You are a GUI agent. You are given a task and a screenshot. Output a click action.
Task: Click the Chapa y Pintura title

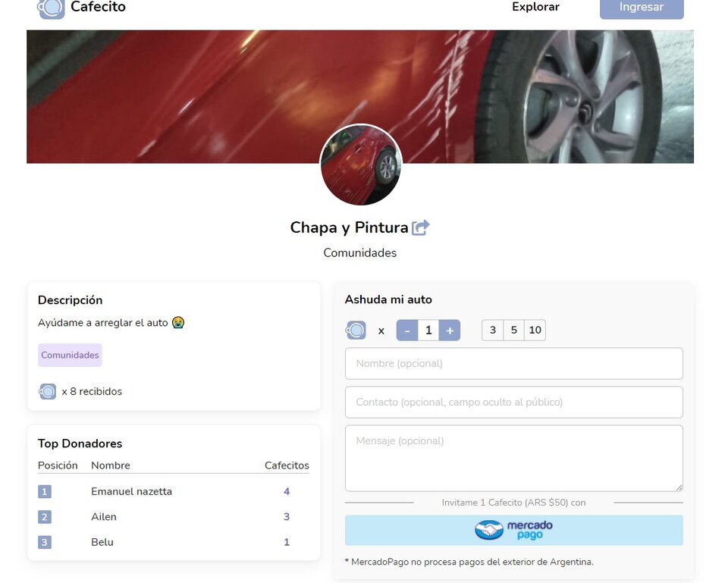[x=349, y=227]
